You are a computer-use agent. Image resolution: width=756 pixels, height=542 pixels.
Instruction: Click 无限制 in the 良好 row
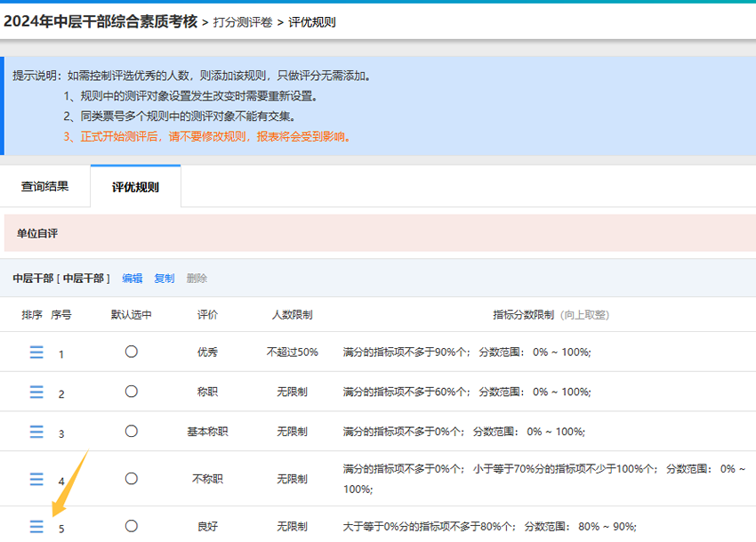[x=293, y=527]
